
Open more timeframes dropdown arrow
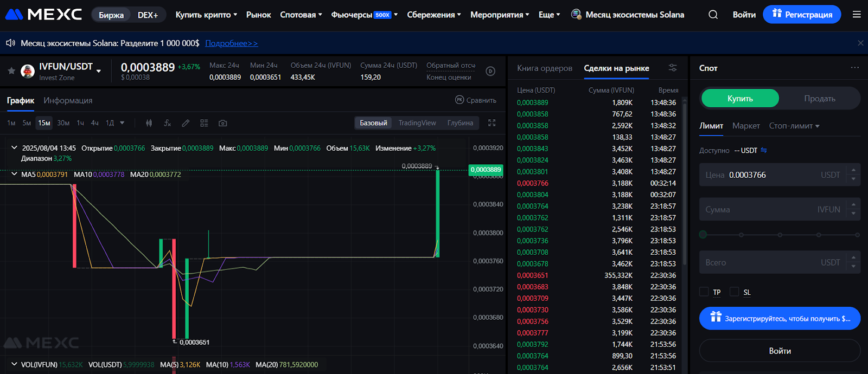(122, 123)
